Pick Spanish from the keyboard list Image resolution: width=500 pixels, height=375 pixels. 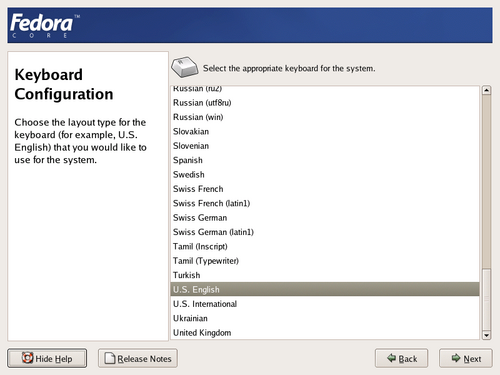point(325,160)
